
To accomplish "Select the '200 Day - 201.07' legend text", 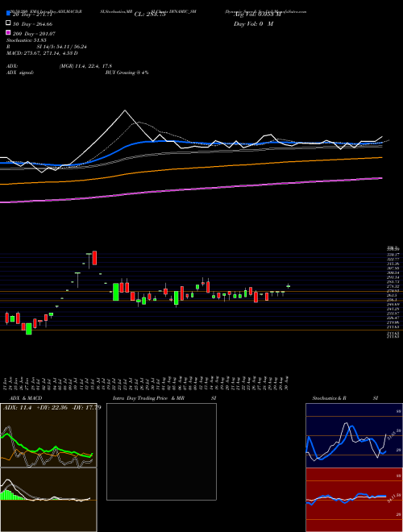I will [34, 34].
